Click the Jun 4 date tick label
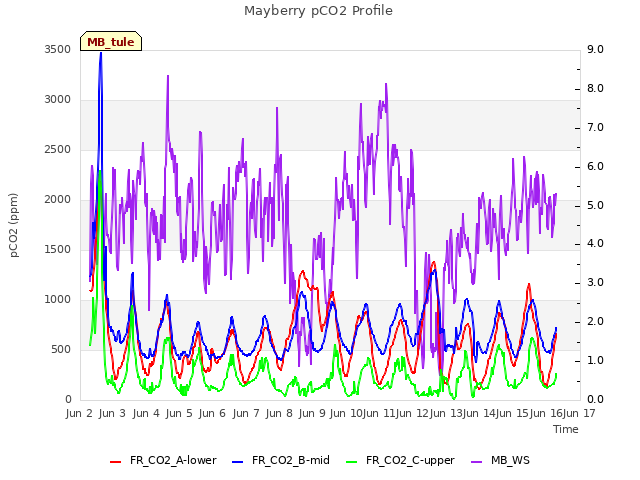 coord(146,413)
